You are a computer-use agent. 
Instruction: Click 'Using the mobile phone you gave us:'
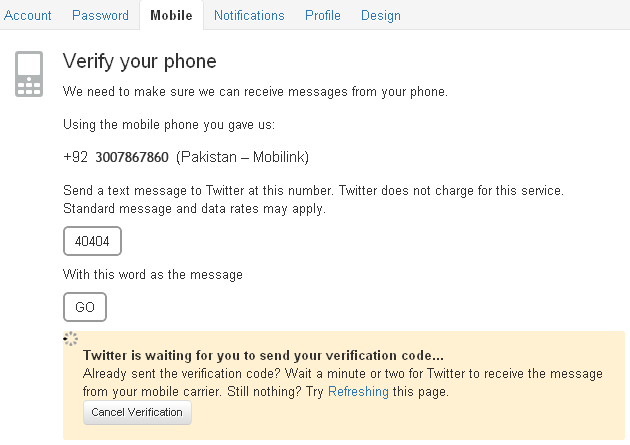click(x=169, y=125)
